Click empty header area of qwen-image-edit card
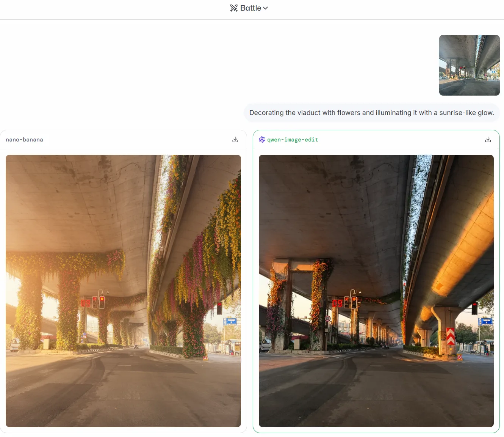504x437 pixels. click(x=398, y=140)
